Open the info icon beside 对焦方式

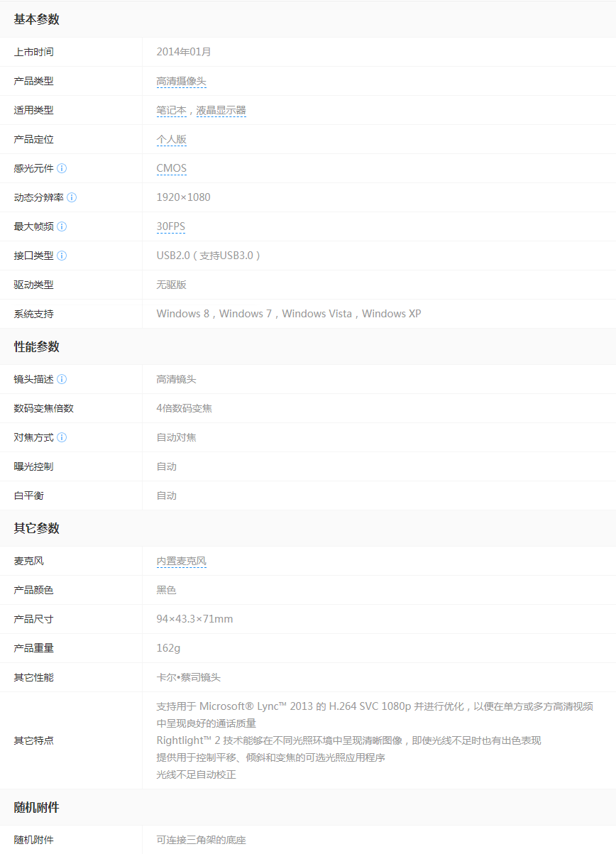(62, 437)
